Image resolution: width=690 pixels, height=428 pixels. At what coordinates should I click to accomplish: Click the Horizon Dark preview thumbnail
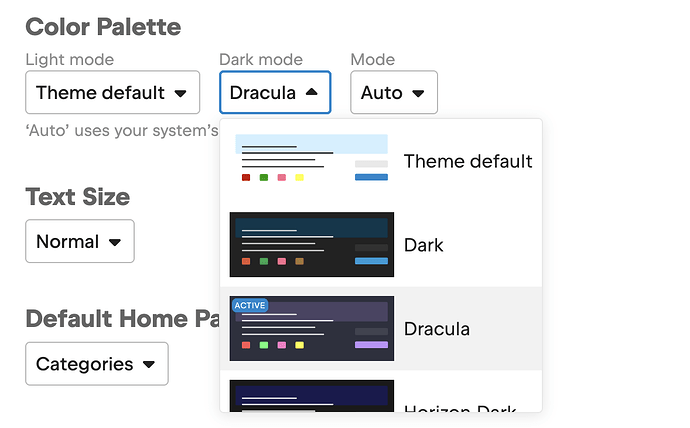(312, 398)
